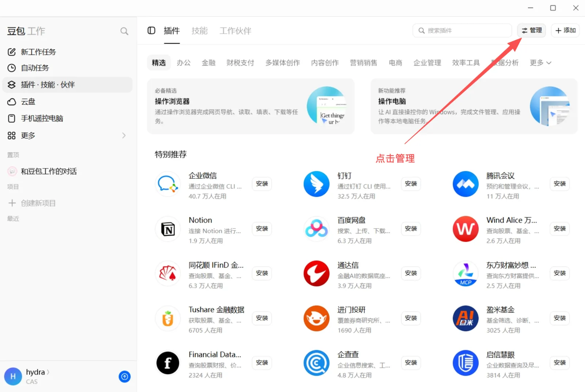
Task: Select the 多媒体创作 category tab
Action: (283, 63)
